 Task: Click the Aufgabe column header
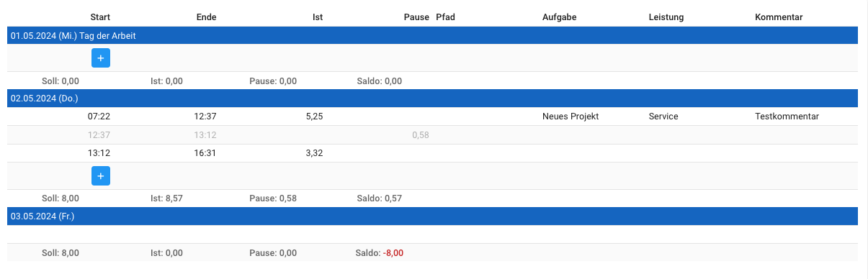[x=560, y=17]
